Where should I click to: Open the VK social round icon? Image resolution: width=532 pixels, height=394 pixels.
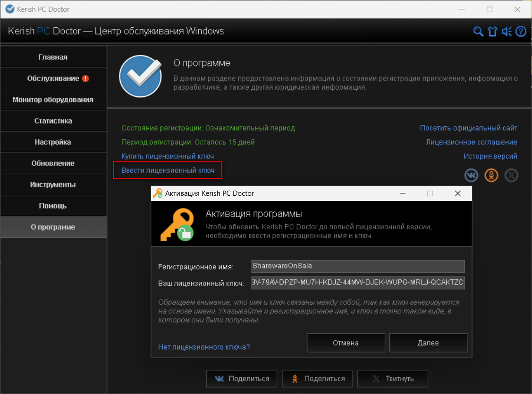(x=471, y=176)
